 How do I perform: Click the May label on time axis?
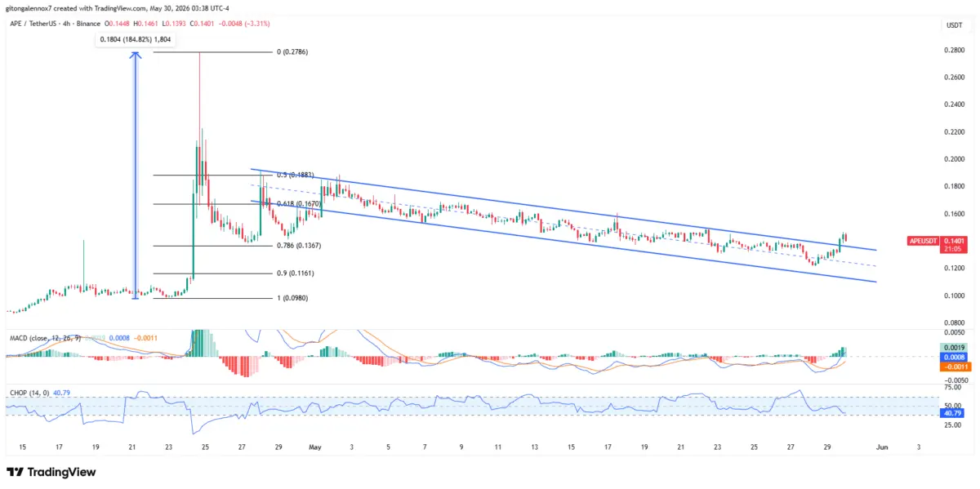tap(314, 447)
